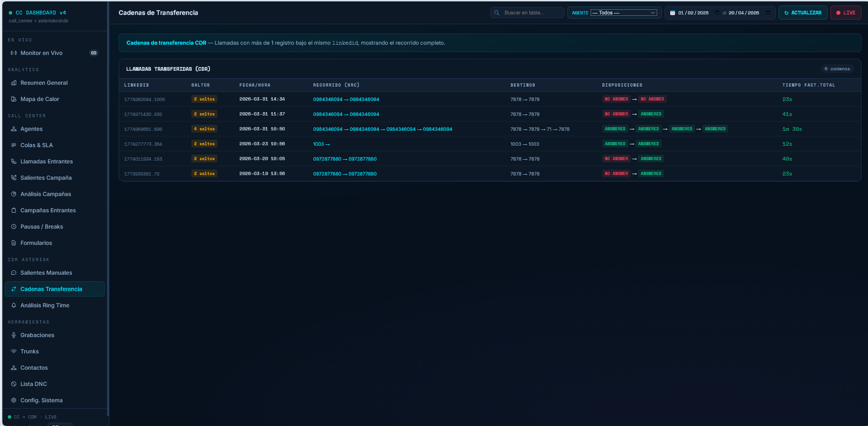Go to Salientes Manuales section
868x426 pixels.
[x=46, y=273]
